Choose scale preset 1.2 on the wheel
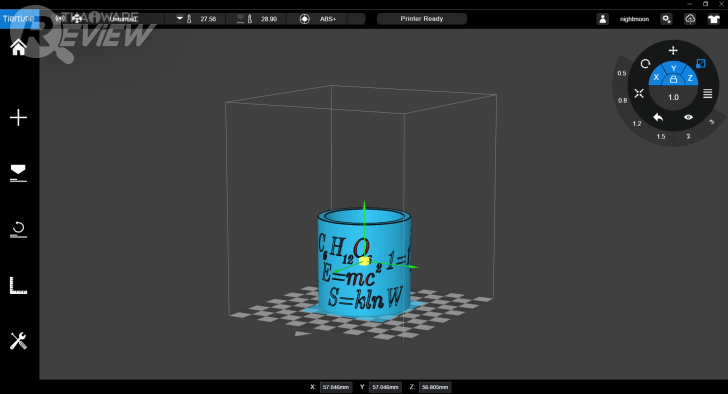Viewport: 728px width, 394px height. click(x=637, y=123)
